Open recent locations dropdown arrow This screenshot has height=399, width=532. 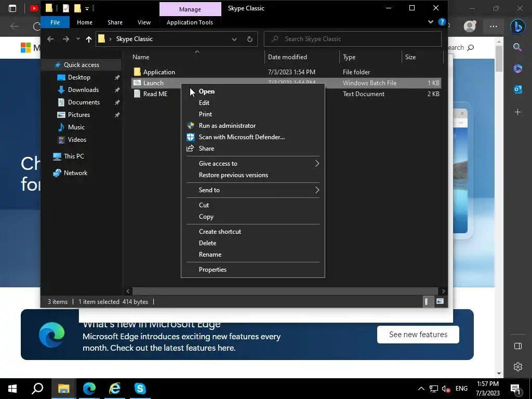point(78,39)
